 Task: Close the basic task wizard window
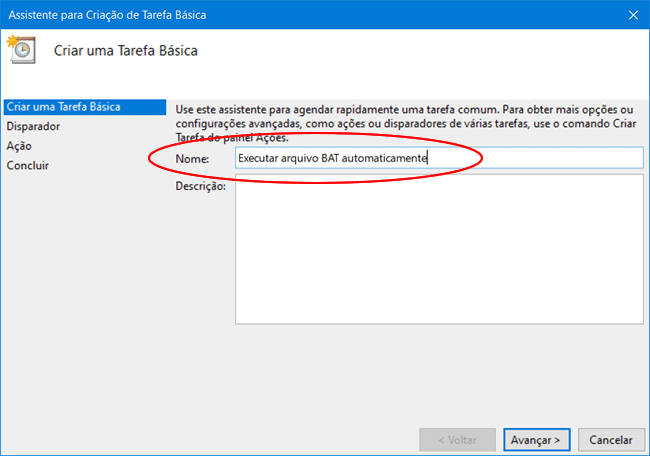[633, 14]
